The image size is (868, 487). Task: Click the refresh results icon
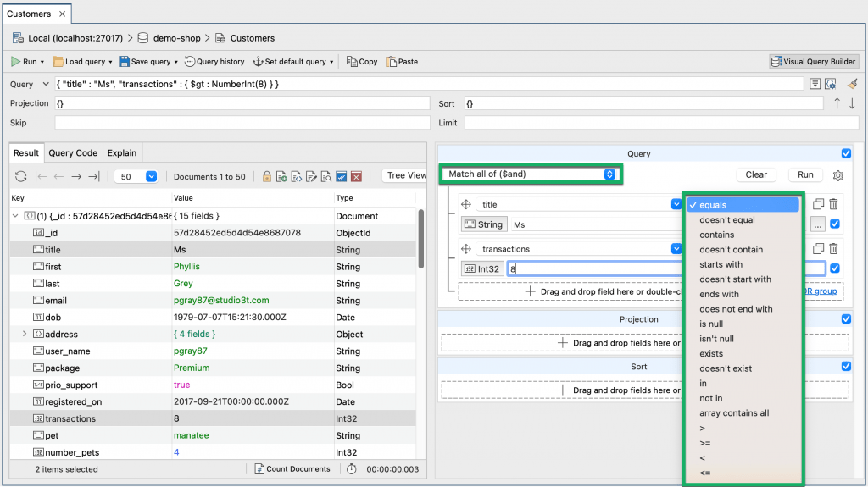21,177
